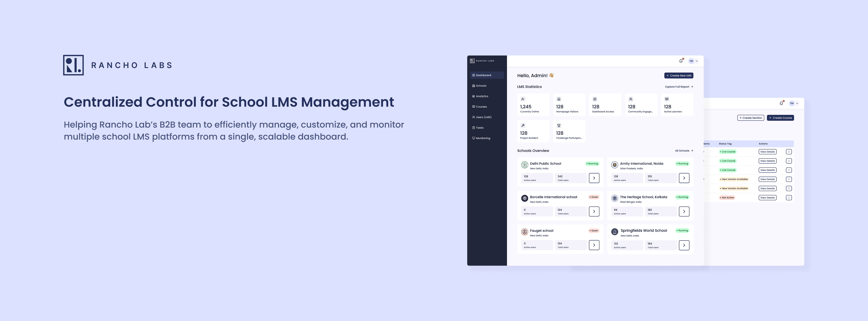Click the Users (LMS) sidebar icon
The width and height of the screenshot is (868, 321).
[473, 117]
